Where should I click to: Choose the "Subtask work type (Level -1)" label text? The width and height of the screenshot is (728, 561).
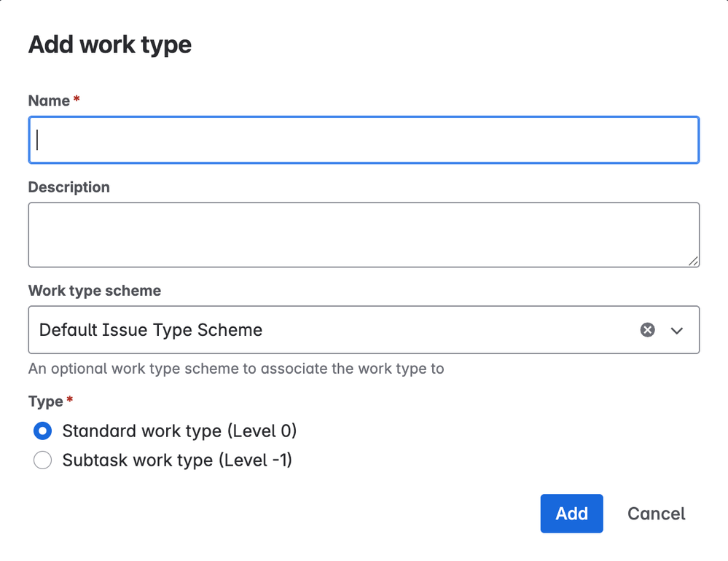[x=177, y=460]
